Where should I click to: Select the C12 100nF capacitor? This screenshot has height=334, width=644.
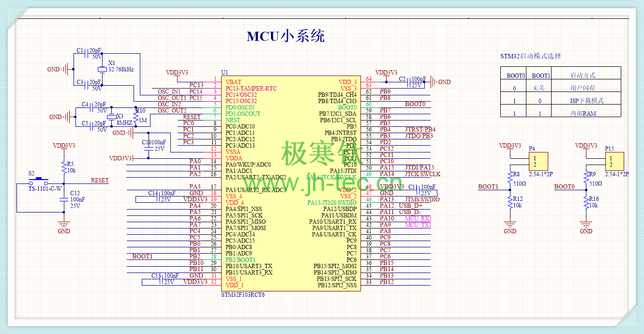point(63,199)
